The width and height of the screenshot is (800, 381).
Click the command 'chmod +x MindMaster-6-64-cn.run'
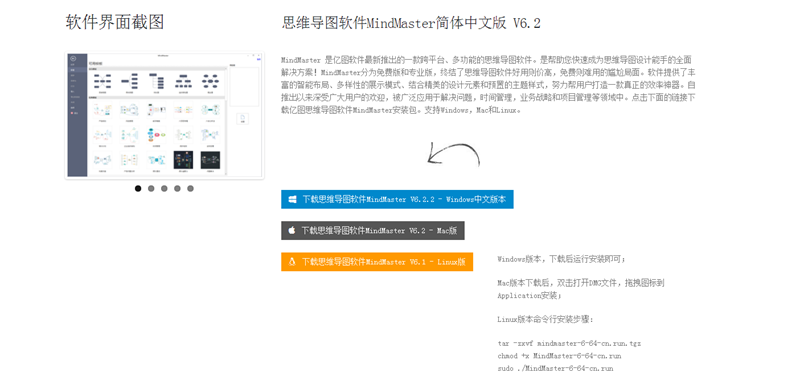(x=559, y=355)
